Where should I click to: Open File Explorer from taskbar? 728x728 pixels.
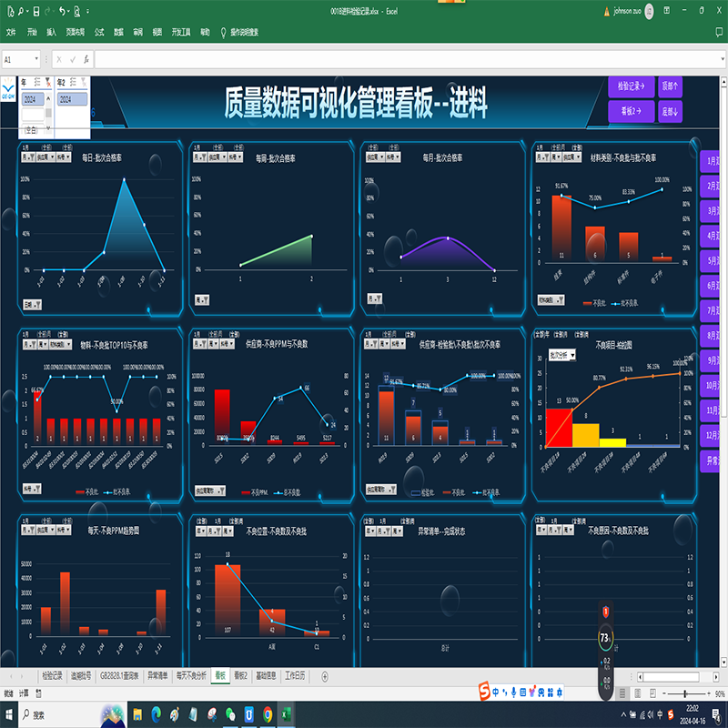tap(137, 714)
